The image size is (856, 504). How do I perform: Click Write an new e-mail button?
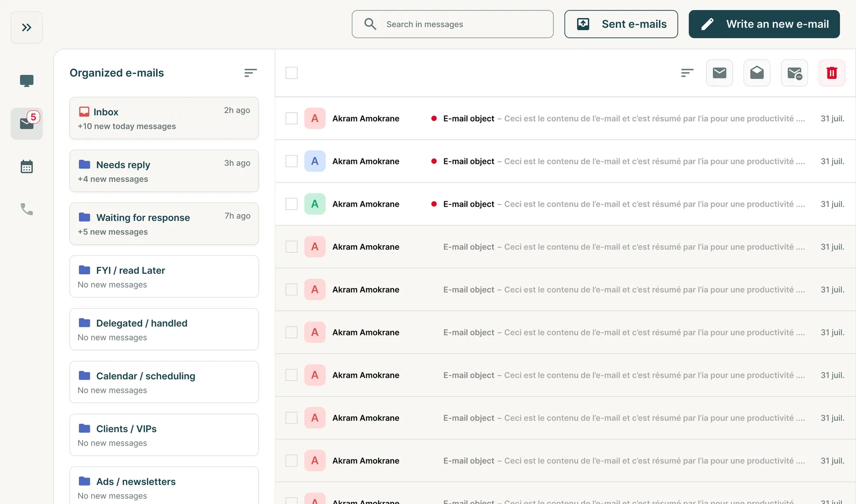coord(764,24)
